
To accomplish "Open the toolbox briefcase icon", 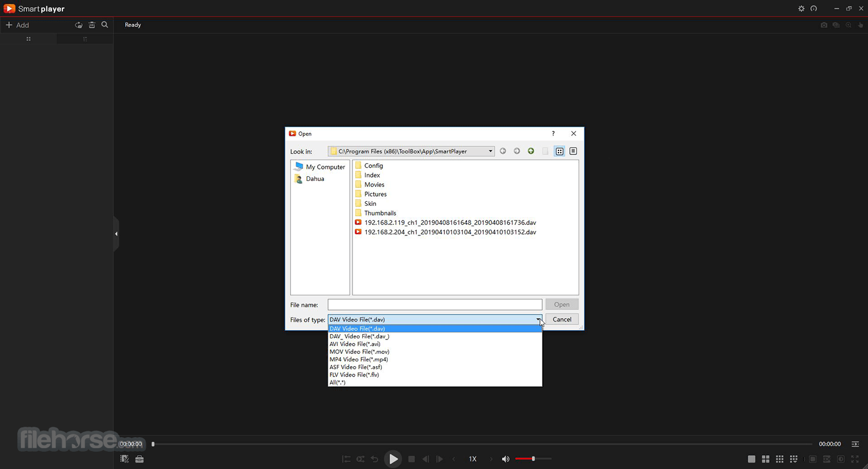I will click(x=139, y=459).
